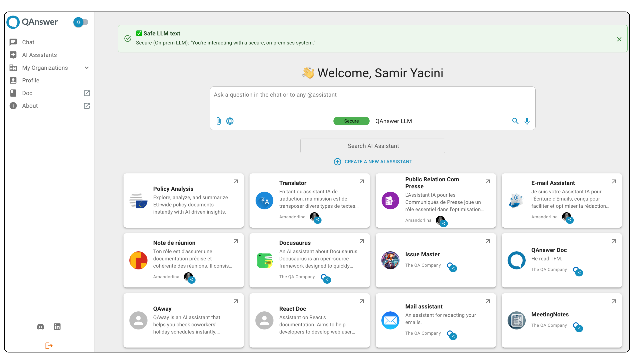Viewport: 634px width, 364px height.
Task: Expand the My Organizations chevron
Action: (x=87, y=68)
